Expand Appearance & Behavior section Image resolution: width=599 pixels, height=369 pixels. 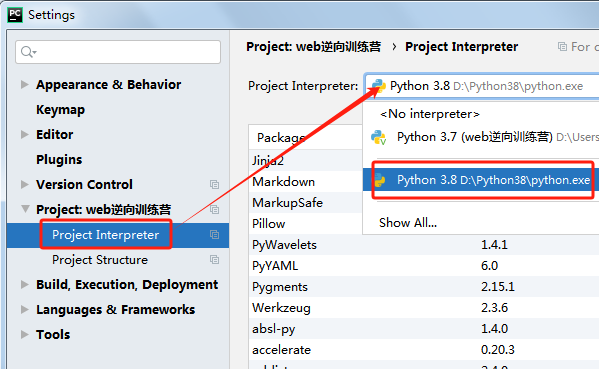point(24,84)
